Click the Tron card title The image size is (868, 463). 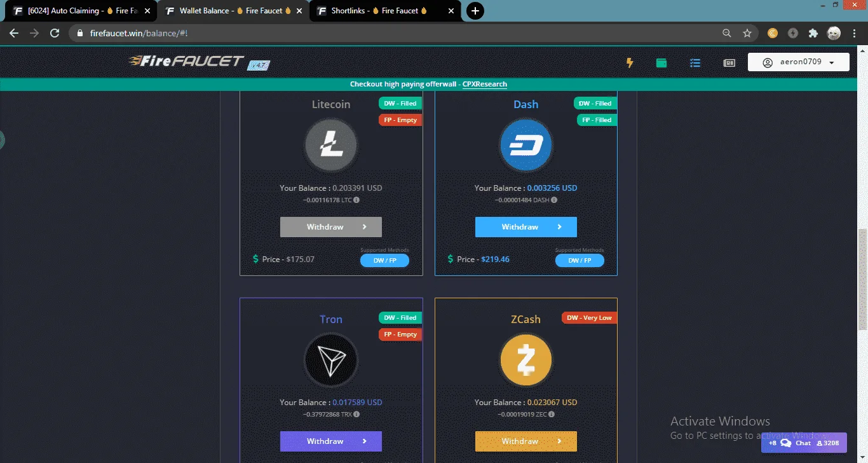coord(331,319)
